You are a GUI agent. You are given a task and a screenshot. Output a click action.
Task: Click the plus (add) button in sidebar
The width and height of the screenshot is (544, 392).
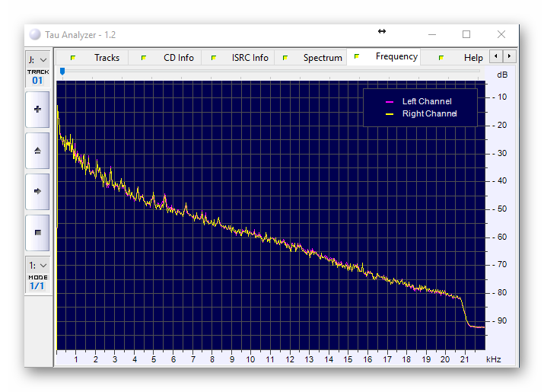click(x=37, y=110)
